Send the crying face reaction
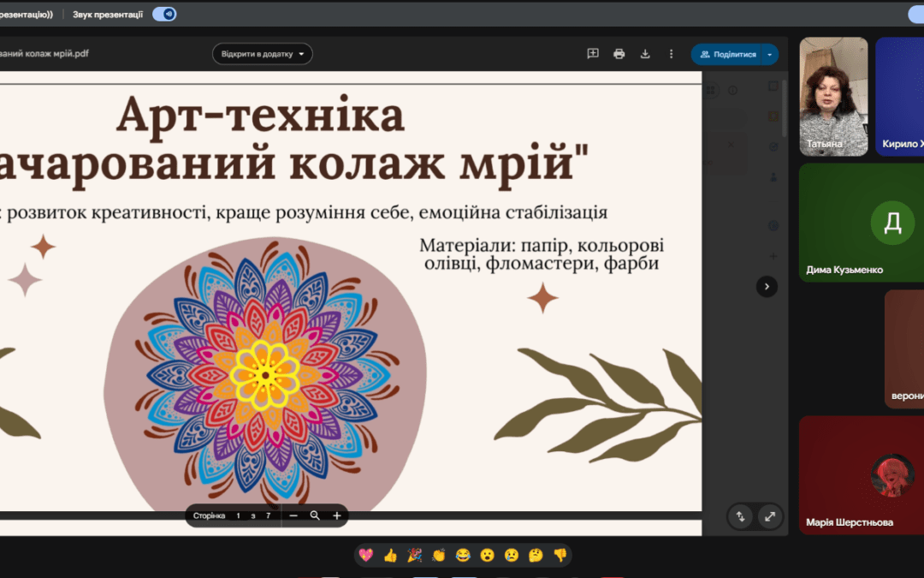The width and height of the screenshot is (924, 578). (x=511, y=555)
